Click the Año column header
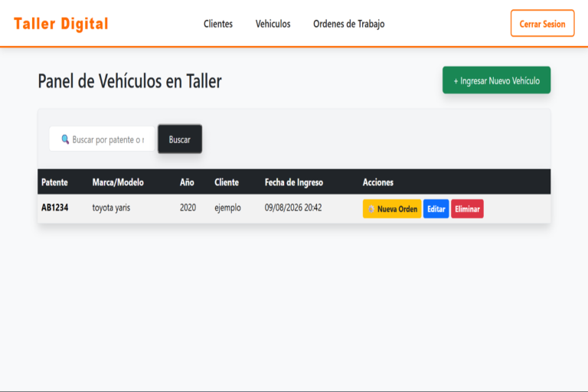This screenshot has height=392, width=588. pyautogui.click(x=187, y=182)
